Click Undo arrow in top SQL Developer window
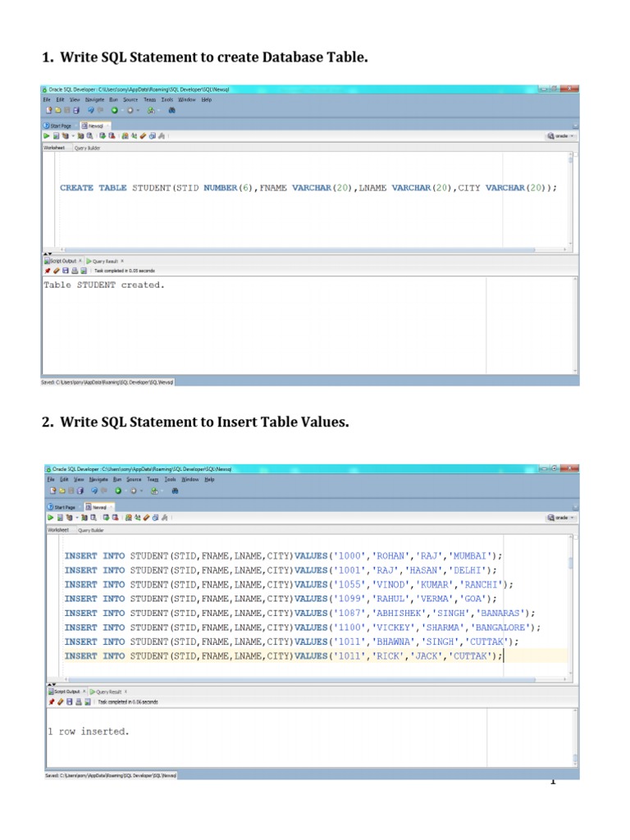The width and height of the screenshot is (630, 840). click(90, 110)
